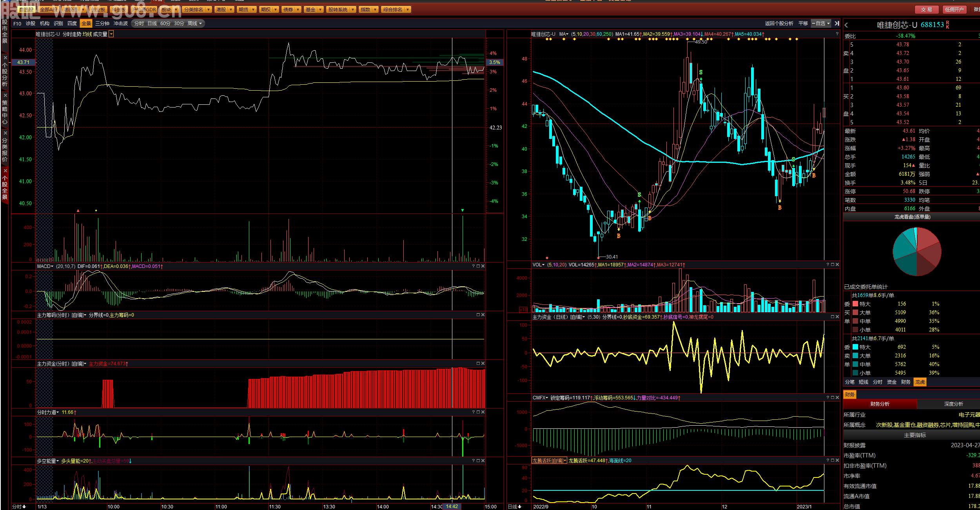980x510 pixels.
Task: Close the 分类报价 sidebar tab
Action: (5, 133)
